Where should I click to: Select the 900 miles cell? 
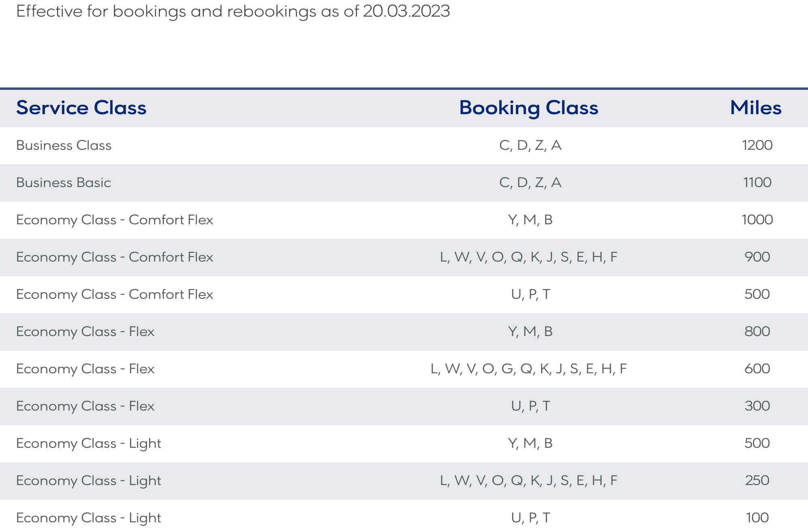(x=757, y=257)
